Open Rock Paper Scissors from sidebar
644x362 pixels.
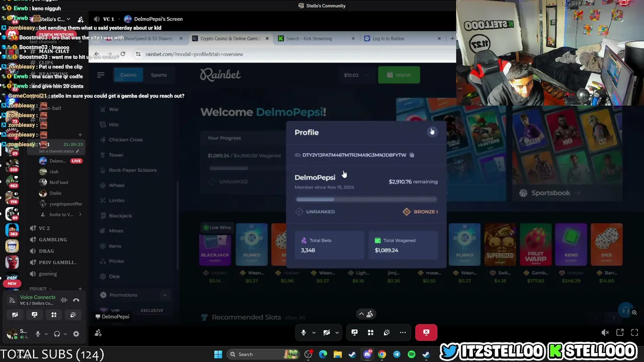click(132, 170)
